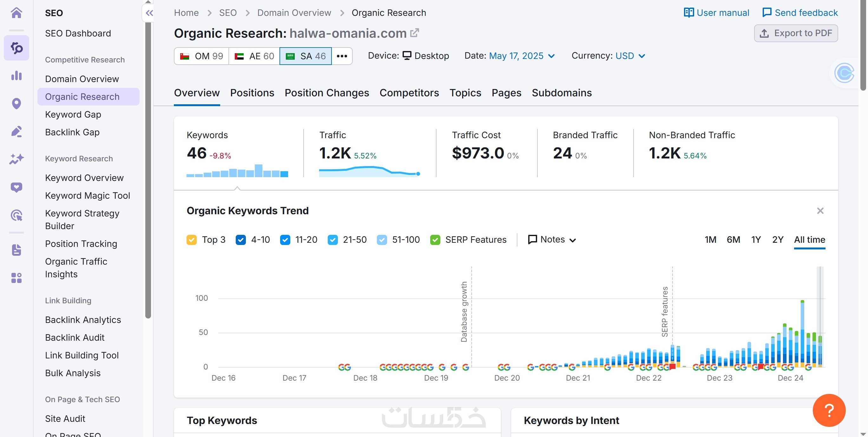Uncheck the Top 3 checkbox
The width and height of the screenshot is (868, 437).
pyautogui.click(x=191, y=240)
